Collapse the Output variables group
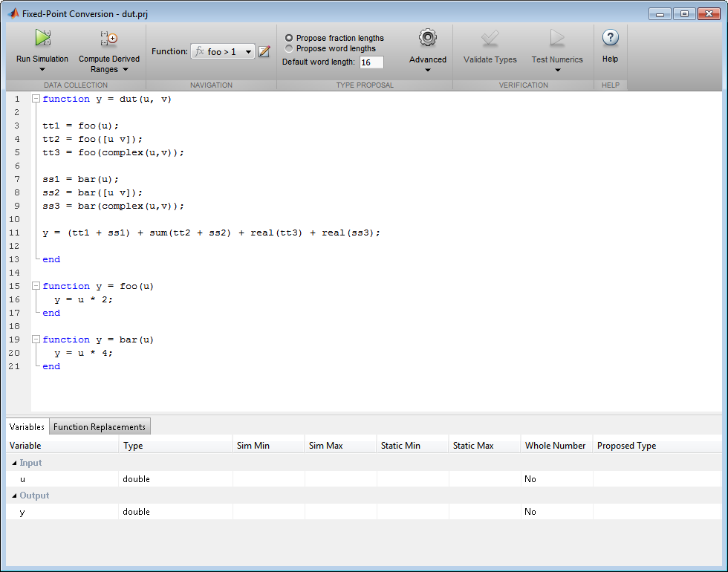The height and width of the screenshot is (572, 728). pyautogui.click(x=14, y=495)
